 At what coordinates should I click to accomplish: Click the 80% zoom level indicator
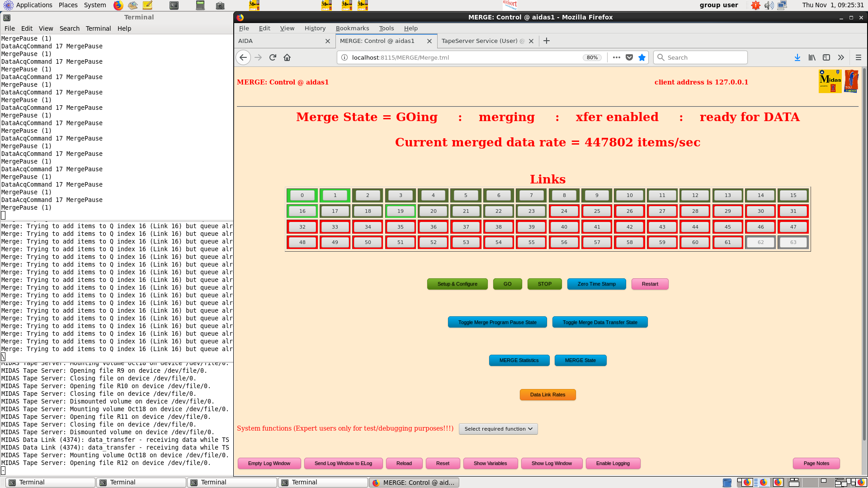tap(592, 57)
